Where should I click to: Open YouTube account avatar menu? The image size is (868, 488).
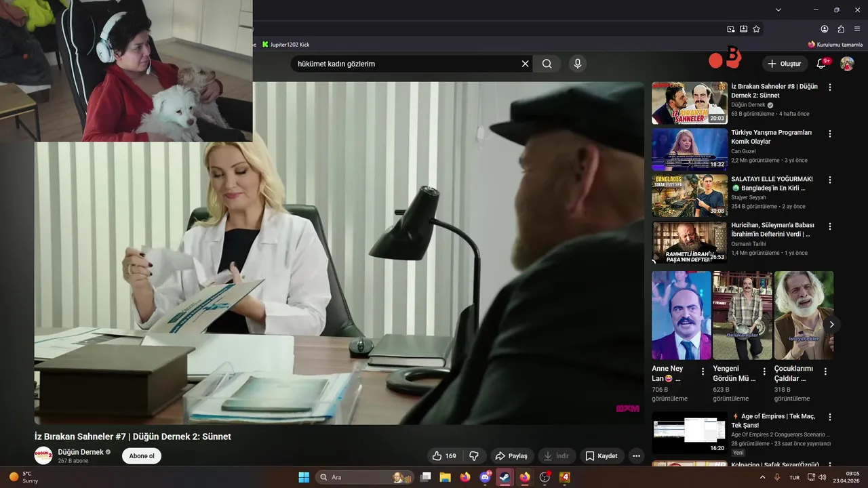pos(847,64)
